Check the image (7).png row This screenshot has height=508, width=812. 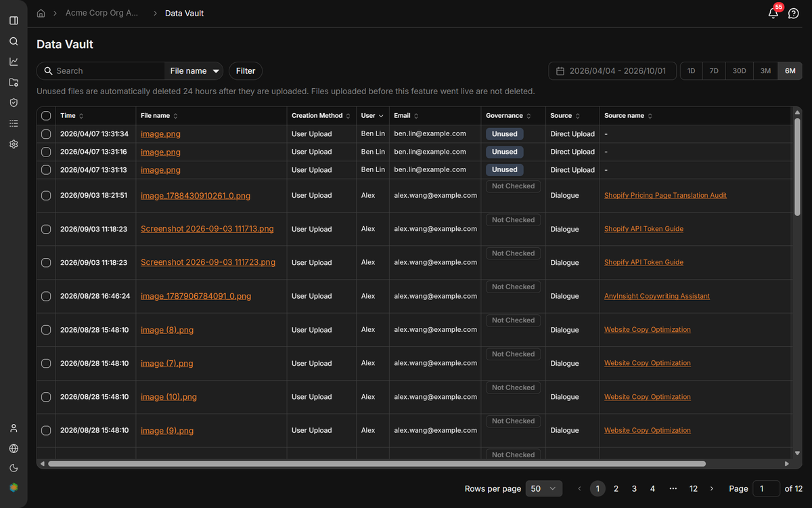(x=46, y=363)
